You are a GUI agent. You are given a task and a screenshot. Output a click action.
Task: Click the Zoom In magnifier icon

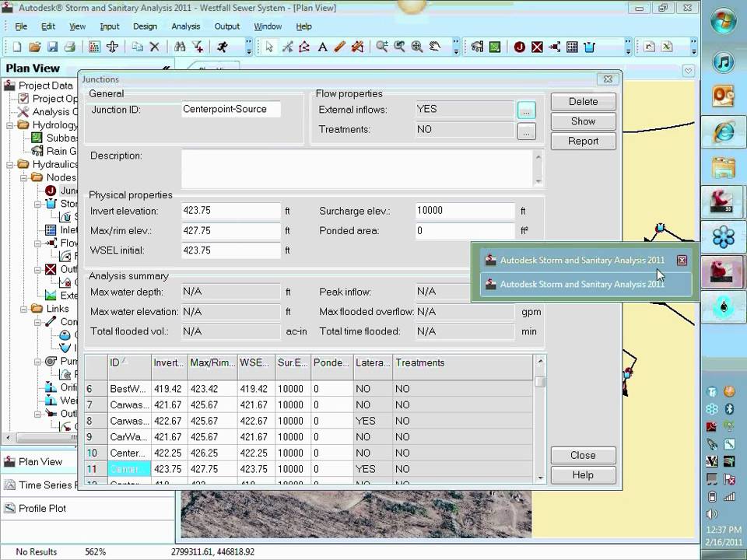381,47
